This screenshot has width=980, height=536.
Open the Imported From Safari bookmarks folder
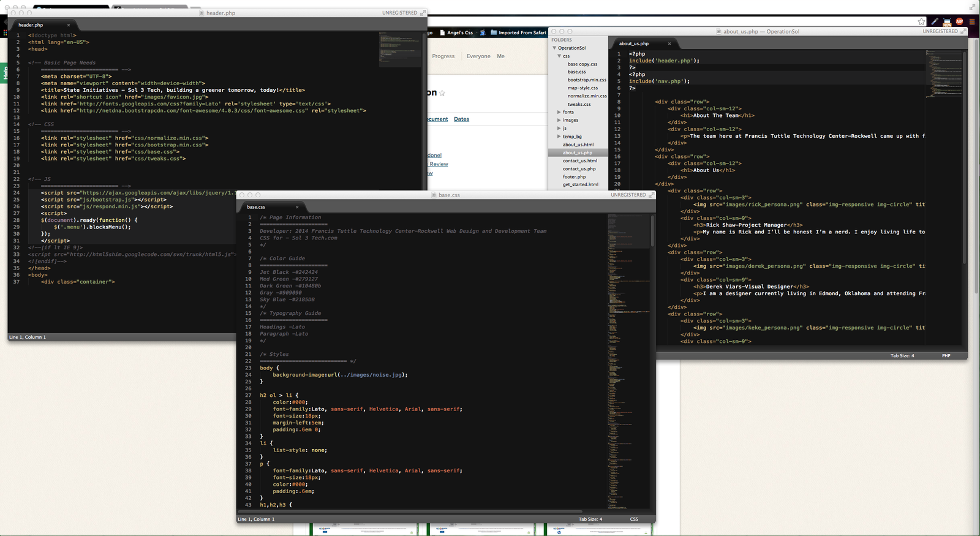click(518, 32)
